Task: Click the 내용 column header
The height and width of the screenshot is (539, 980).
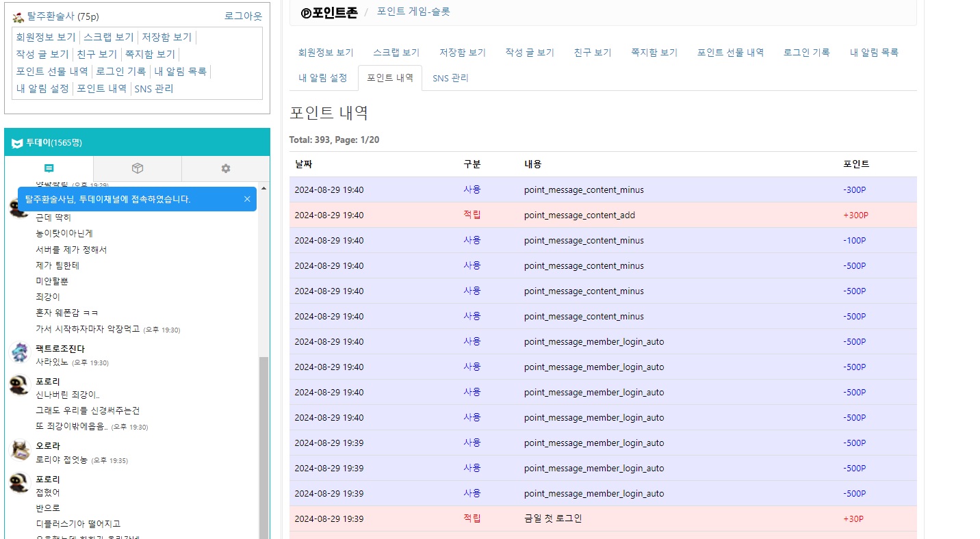Action: (533, 164)
